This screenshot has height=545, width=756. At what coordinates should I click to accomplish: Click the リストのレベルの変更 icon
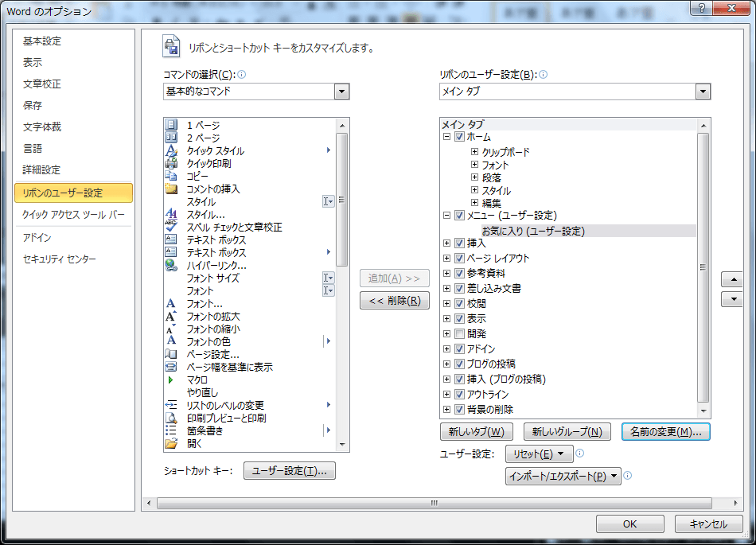(x=171, y=405)
